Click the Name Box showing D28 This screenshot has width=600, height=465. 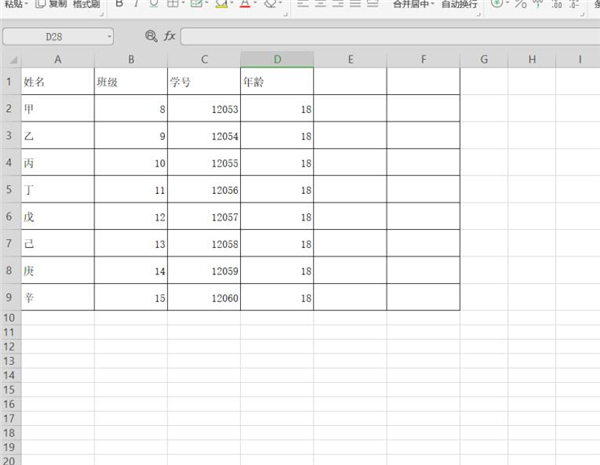pyautogui.click(x=54, y=37)
